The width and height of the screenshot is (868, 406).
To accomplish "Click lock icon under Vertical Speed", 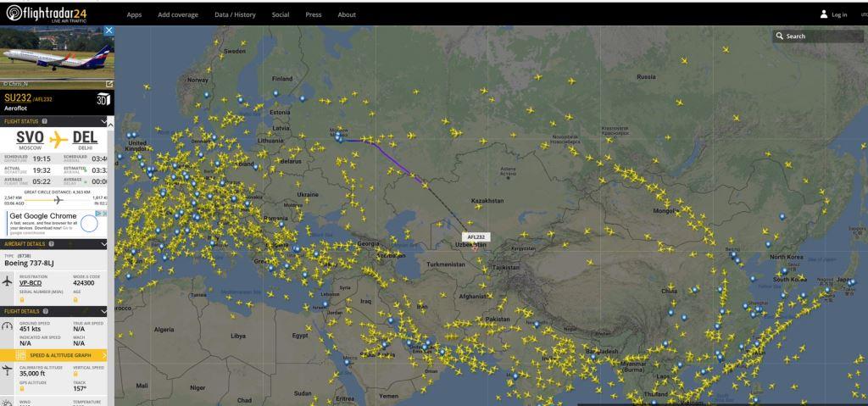I will (75, 375).
